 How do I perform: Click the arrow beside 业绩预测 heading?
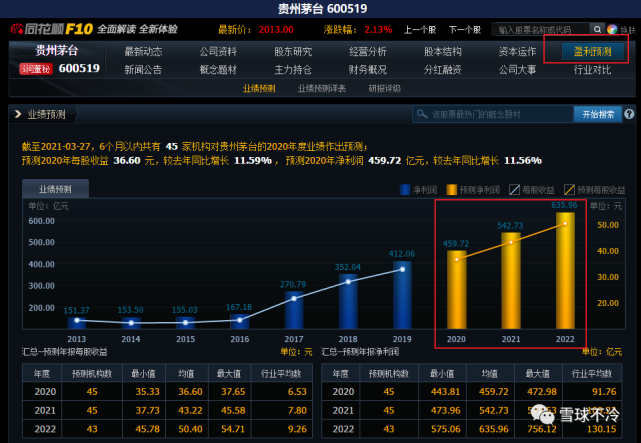tap(18, 114)
